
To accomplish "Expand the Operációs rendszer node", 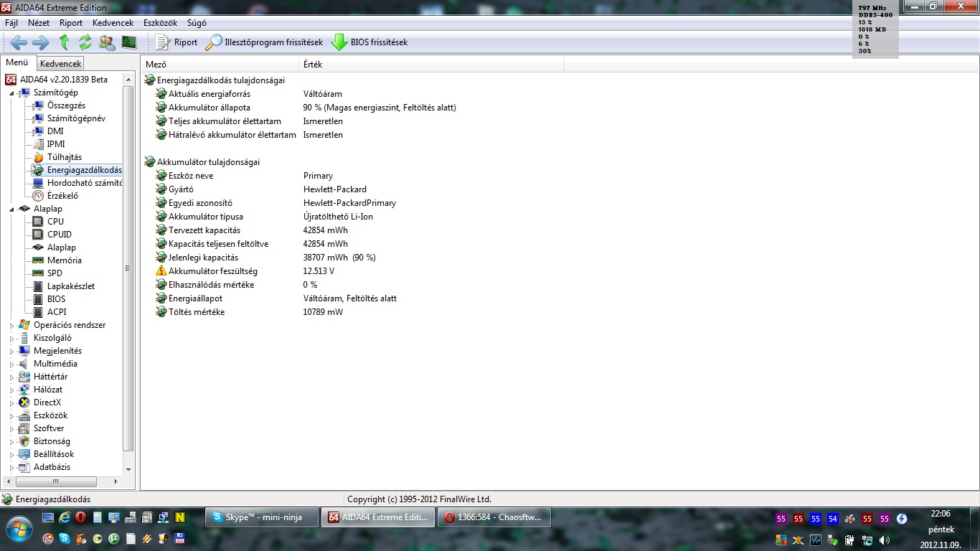I will (x=11, y=325).
